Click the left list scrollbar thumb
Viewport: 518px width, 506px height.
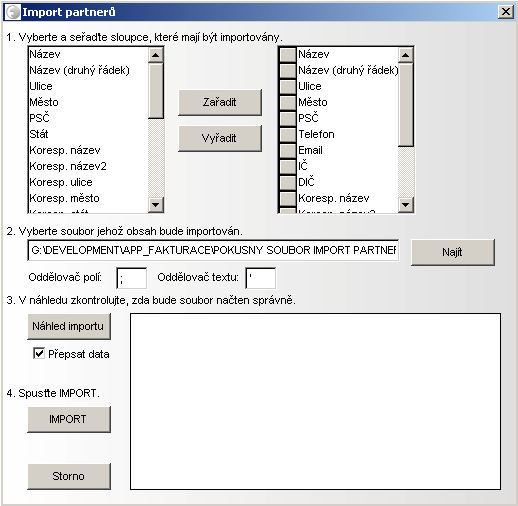[x=155, y=91]
